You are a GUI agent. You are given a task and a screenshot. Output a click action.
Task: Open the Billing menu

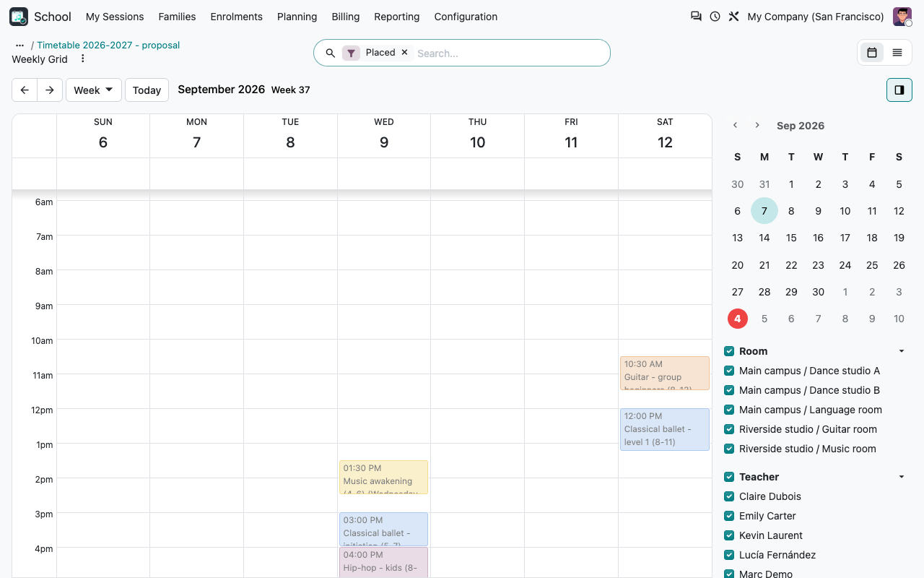pos(346,17)
